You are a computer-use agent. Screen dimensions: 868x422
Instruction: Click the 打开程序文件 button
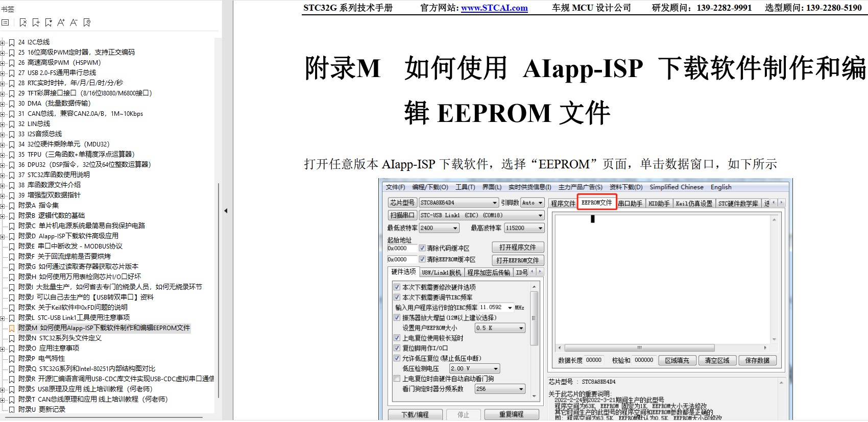coord(518,247)
